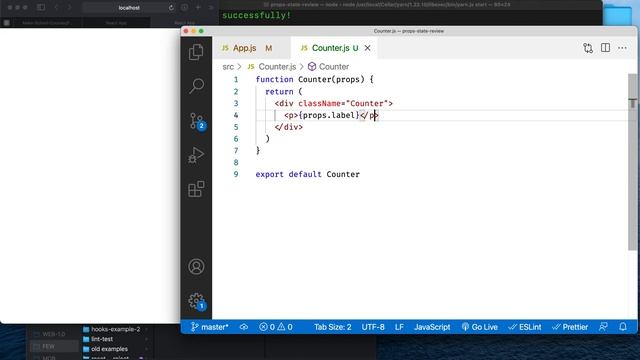This screenshot has width=640, height=360.
Task: Click line number 9 in the gutter
Action: 236,174
